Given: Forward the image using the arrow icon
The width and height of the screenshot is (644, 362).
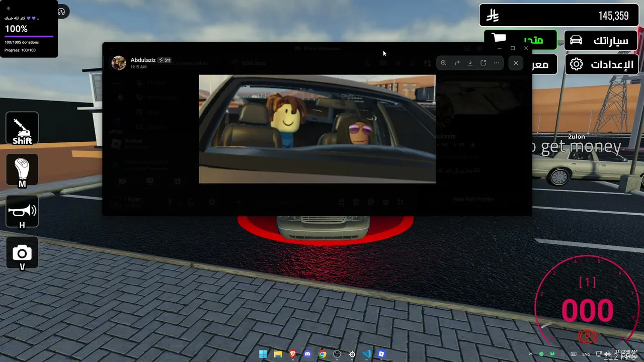Looking at the screenshot, I should pyautogui.click(x=457, y=63).
